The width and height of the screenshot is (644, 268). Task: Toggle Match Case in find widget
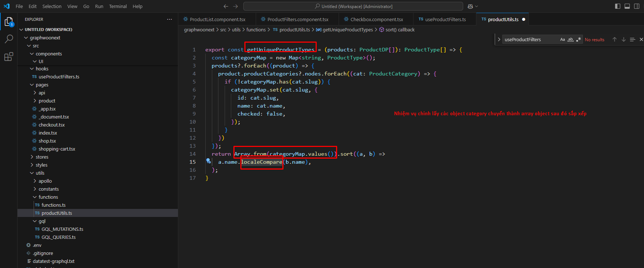click(563, 39)
